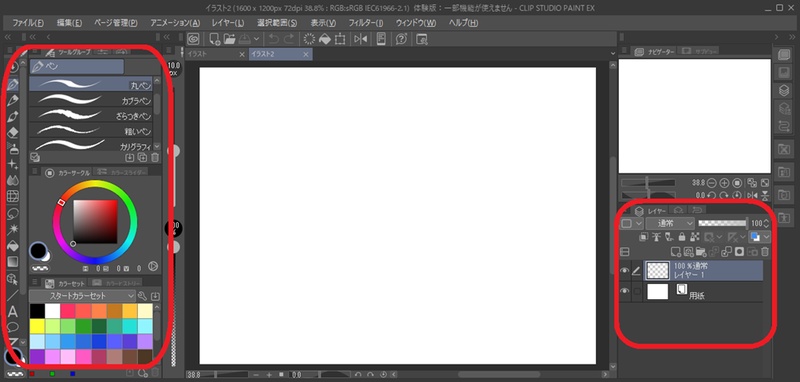Screen dimensions: 800x382
Task: Click the flip Snap icon in command bar
Action: [x=361, y=39]
